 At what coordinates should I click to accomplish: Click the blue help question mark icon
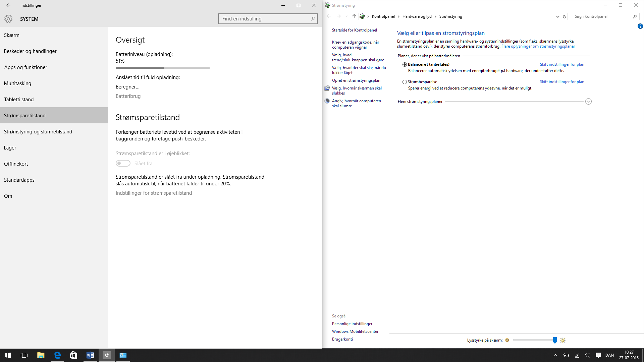[x=640, y=26]
